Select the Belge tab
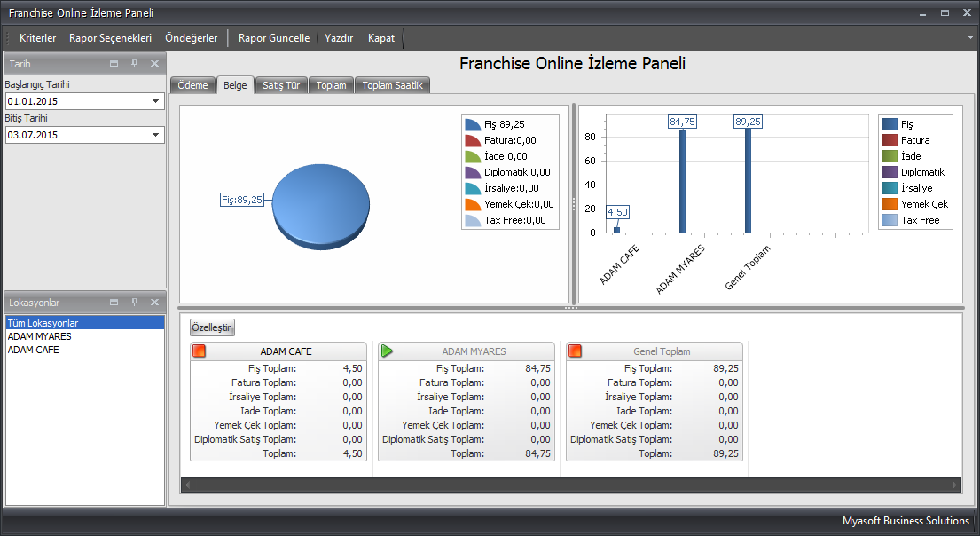 (x=235, y=85)
